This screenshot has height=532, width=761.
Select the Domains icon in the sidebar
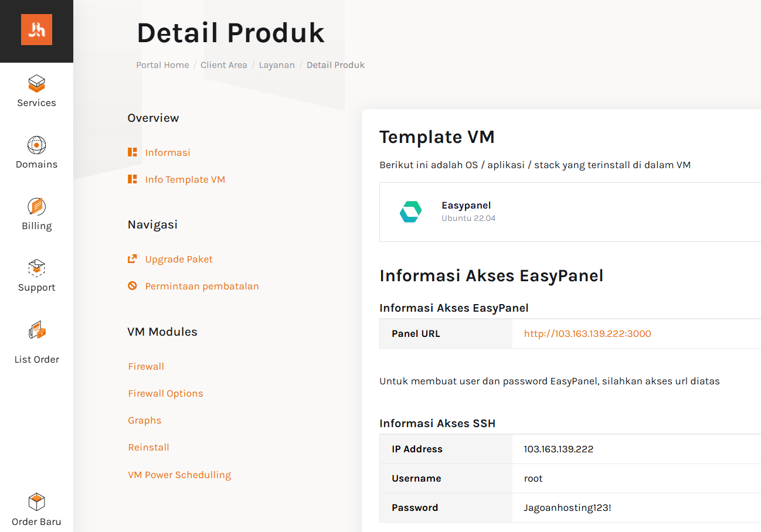click(36, 152)
